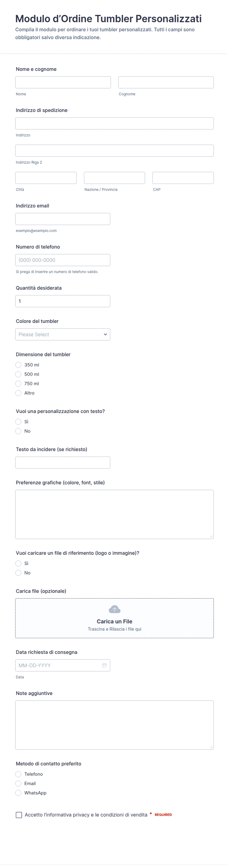Expand the Colore del tumbler dropdown
The image size is (227, 868).
[63, 335]
